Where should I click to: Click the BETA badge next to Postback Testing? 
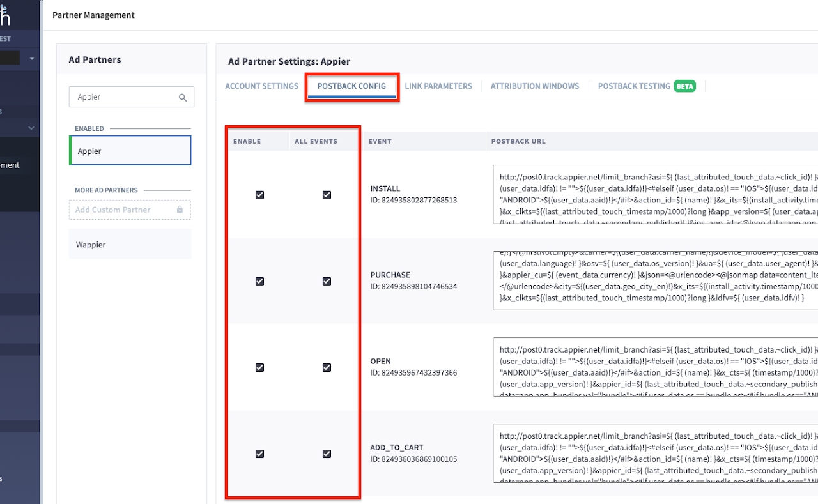tap(684, 86)
